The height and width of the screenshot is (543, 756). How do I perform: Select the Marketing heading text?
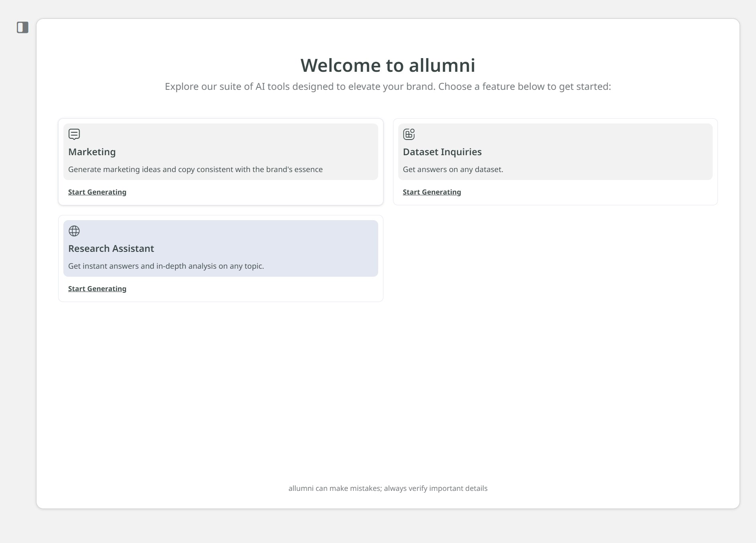tap(92, 152)
